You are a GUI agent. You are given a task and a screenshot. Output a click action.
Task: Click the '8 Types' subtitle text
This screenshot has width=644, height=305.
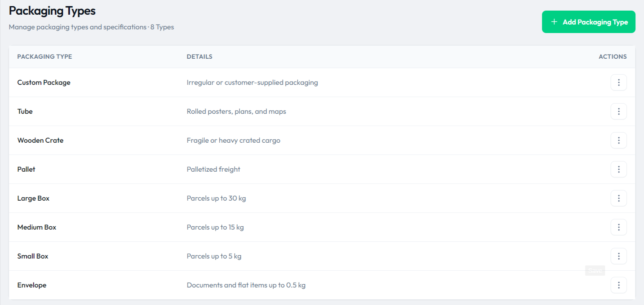click(162, 27)
